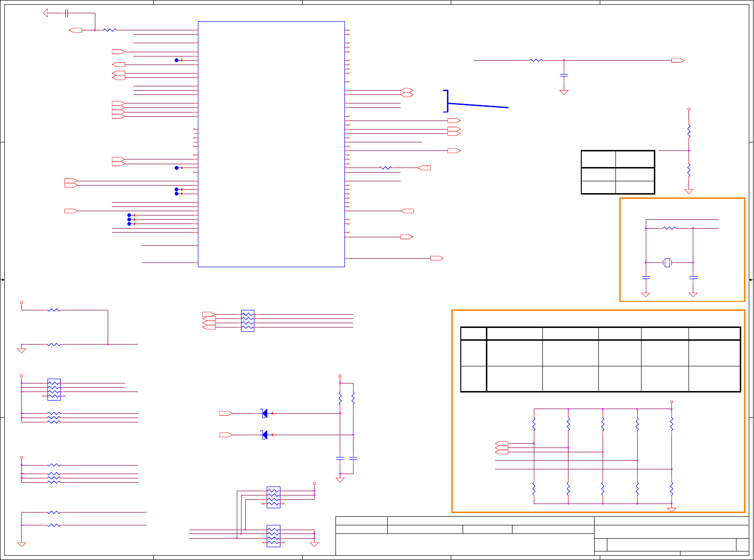Screen dimensions: 754x560
Task: Select the four-resistor array right of the red ports
Action: coord(248,321)
